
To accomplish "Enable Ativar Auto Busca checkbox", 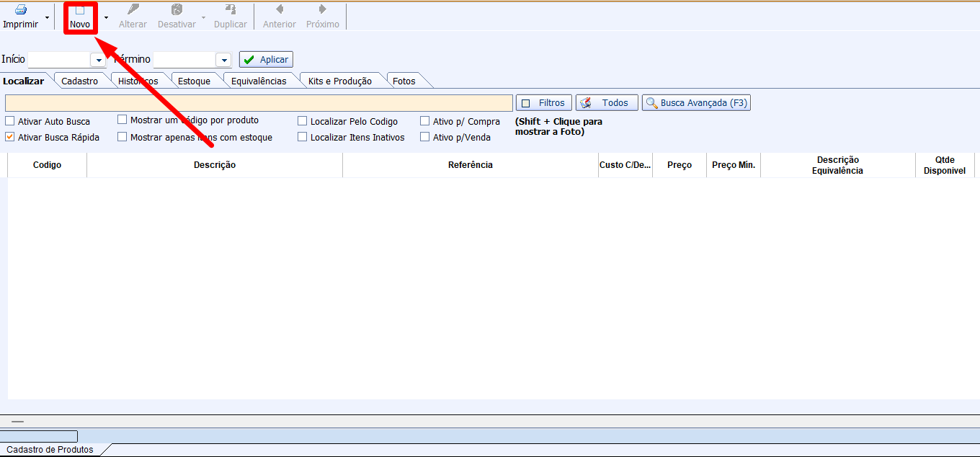I will point(10,121).
